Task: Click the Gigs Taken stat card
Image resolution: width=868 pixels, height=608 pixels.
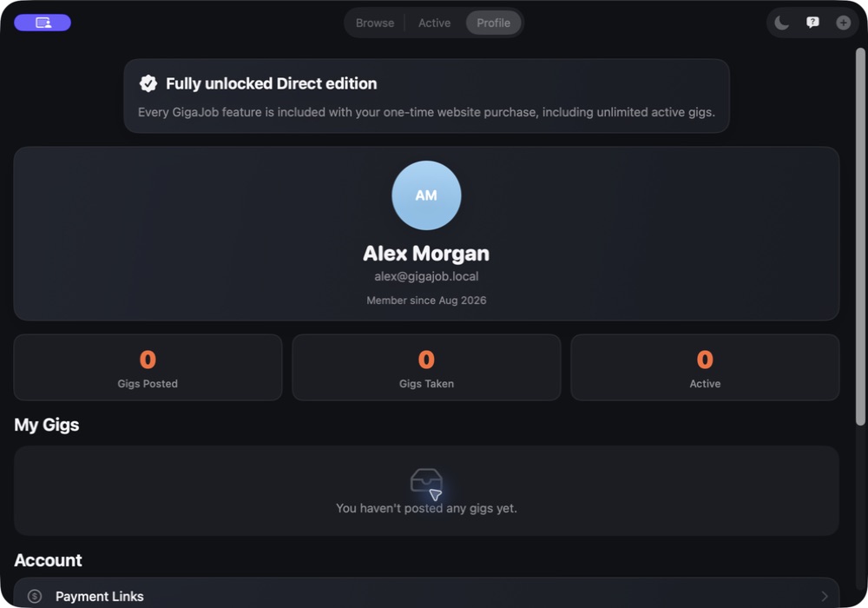Action: pyautogui.click(x=426, y=367)
